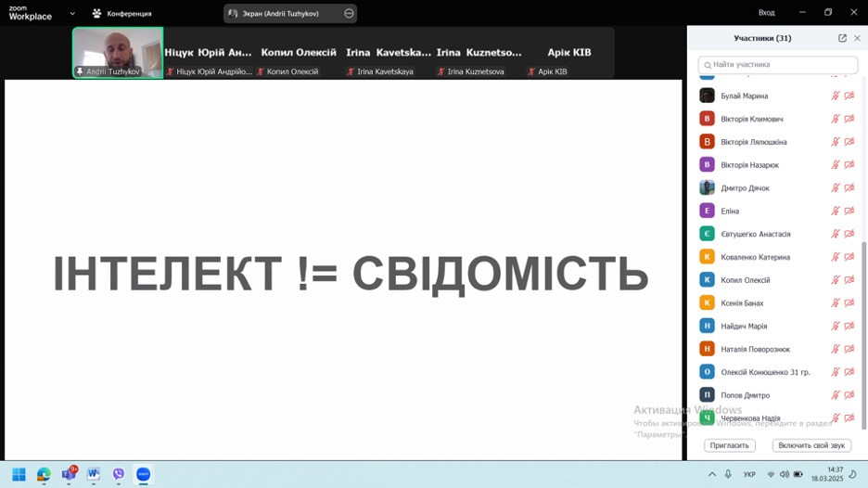The width and height of the screenshot is (868, 488).
Task: Click microphone icon for Євтушегко Анастасія
Action: 836,234
